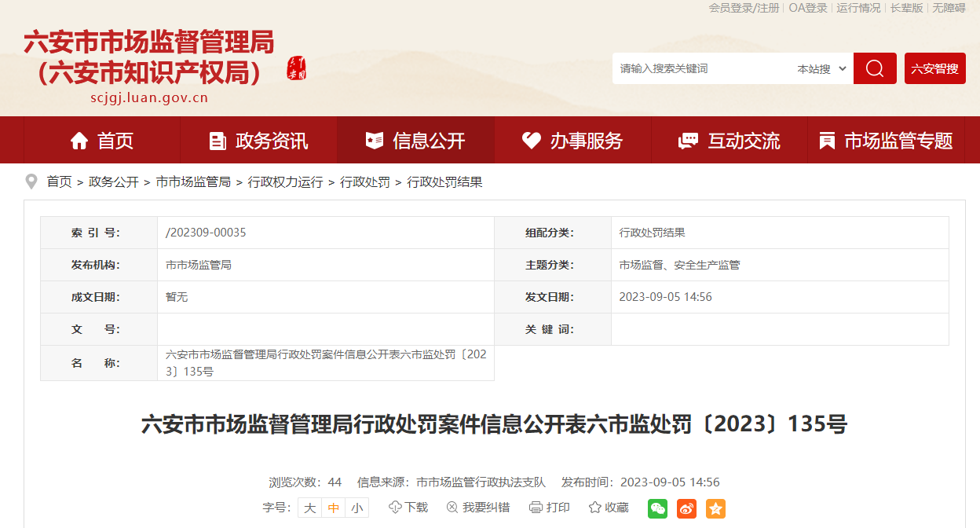
Task: Click the 下载 download link
Action: tap(416, 508)
